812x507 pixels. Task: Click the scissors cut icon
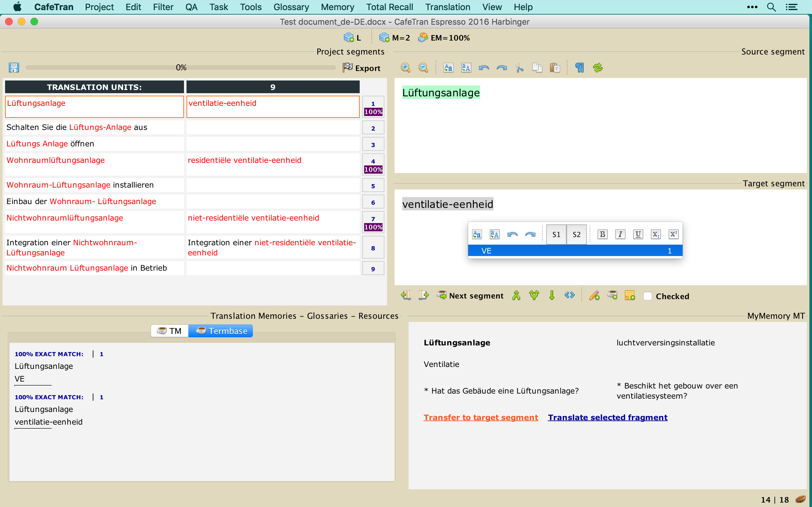click(520, 68)
